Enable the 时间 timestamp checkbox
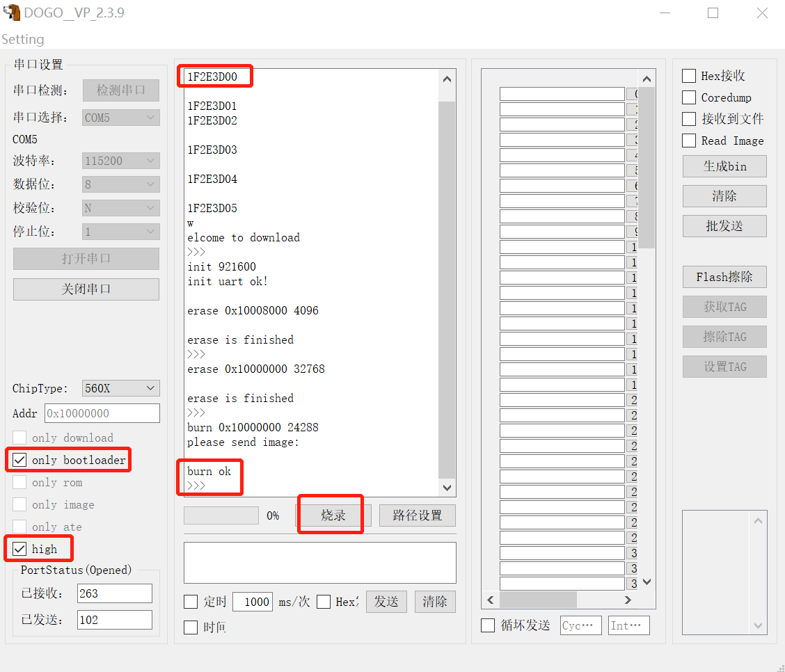Image resolution: width=785 pixels, height=672 pixels. click(x=191, y=627)
